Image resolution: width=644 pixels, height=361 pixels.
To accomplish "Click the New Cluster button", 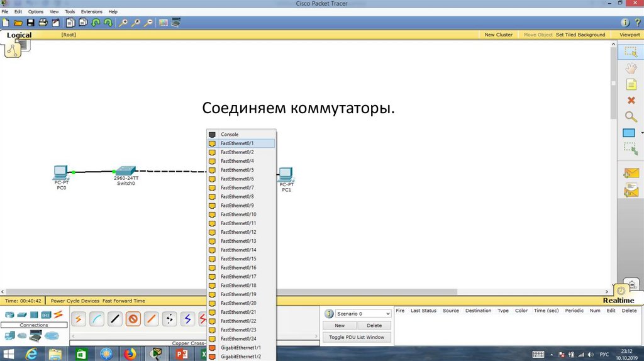I will (x=498, y=35).
